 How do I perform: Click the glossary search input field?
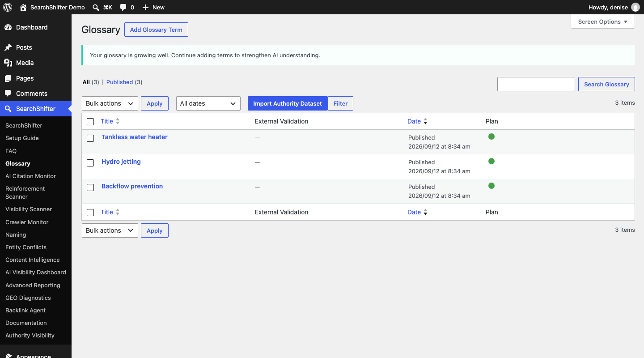[536, 84]
